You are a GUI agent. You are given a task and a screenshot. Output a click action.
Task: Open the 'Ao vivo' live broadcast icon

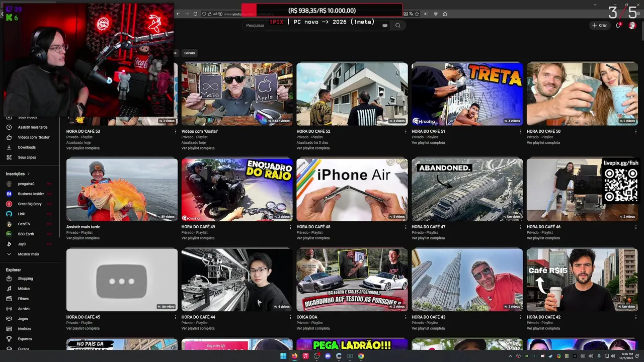pos(9,309)
